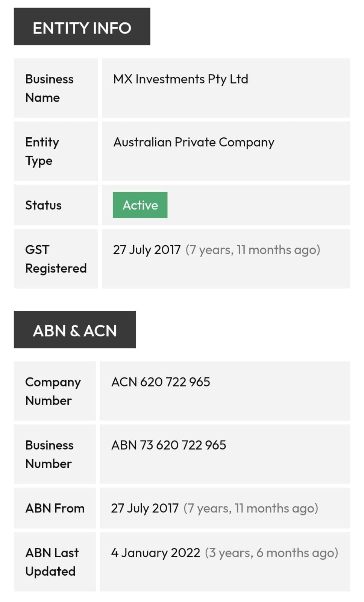Screen dimensions: 364x602
Task: Click the Entity Type row label
Action: coord(42,151)
